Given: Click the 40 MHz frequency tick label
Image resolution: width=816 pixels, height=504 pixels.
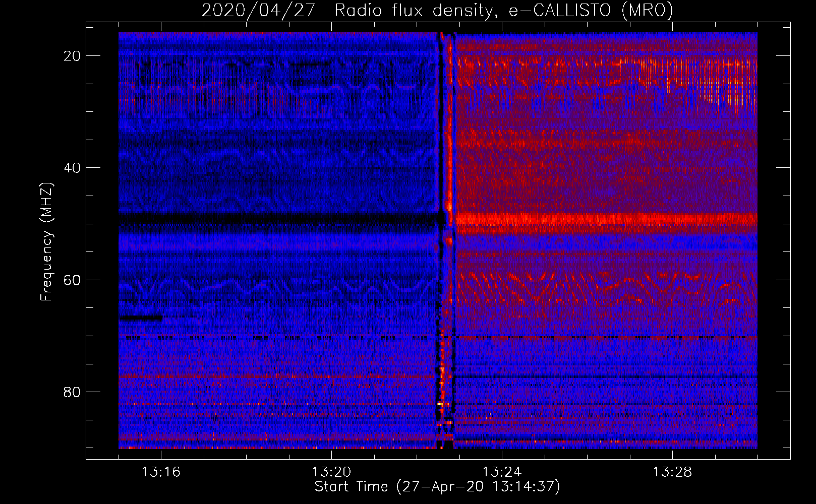Looking at the screenshot, I should pos(73,168).
